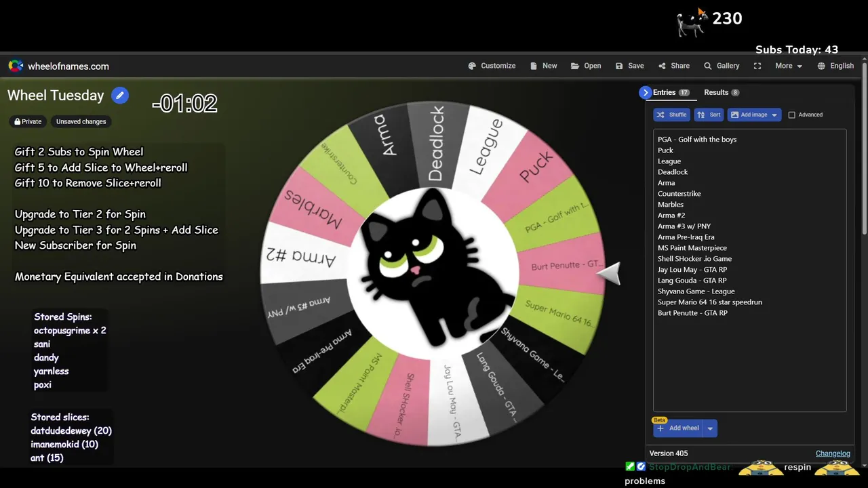Screen dimensions: 868x488
Task: Click the Add wheel button
Action: click(677, 428)
